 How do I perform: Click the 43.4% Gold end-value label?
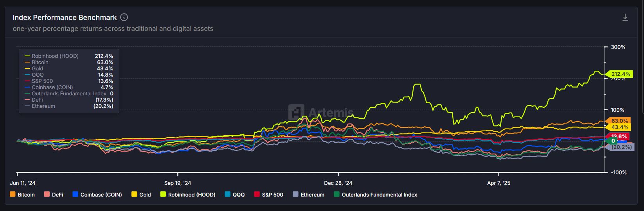pos(618,127)
